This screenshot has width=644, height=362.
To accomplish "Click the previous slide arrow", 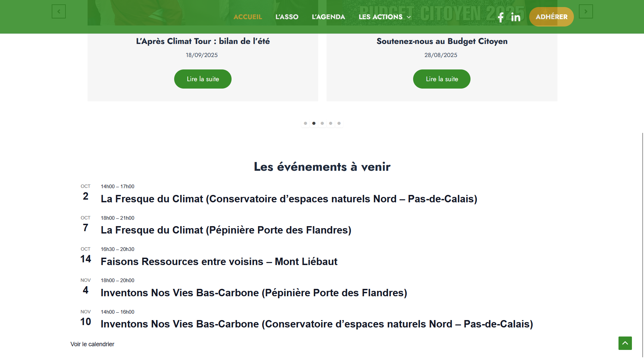I will (x=59, y=11).
